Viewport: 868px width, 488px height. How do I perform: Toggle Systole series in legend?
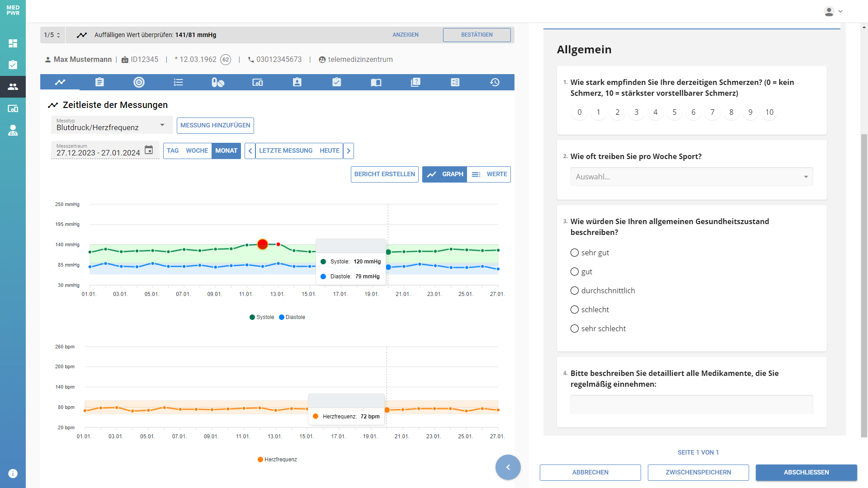tap(262, 317)
